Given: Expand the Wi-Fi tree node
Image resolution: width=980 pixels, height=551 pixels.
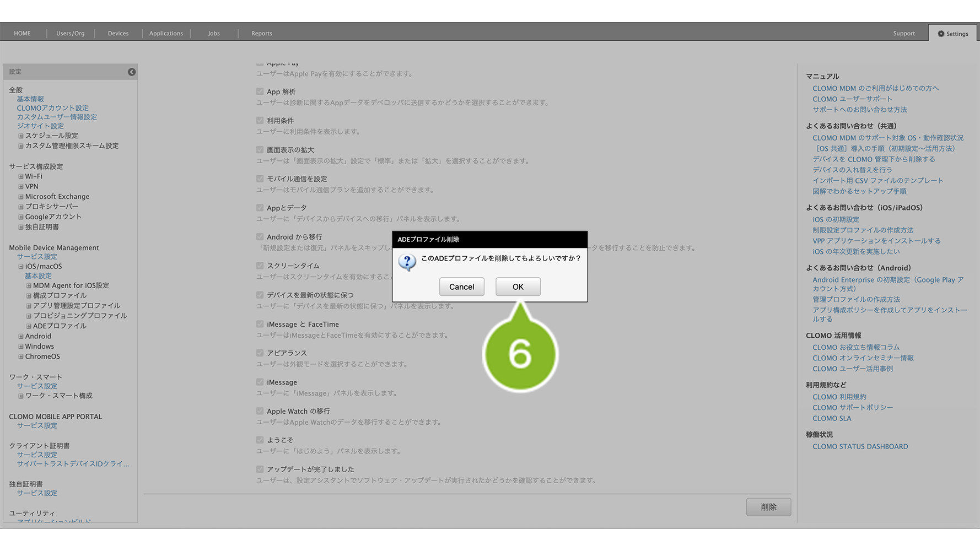Looking at the screenshot, I should (x=21, y=177).
